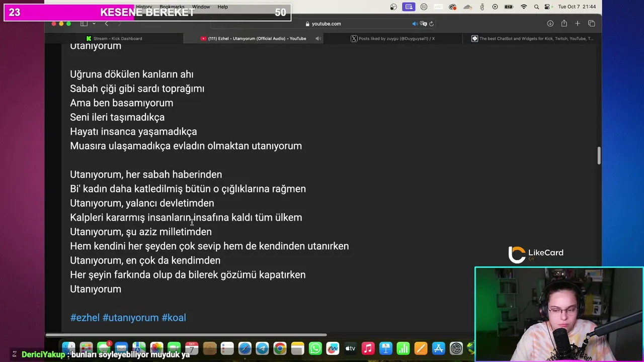The width and height of the screenshot is (644, 362).
Task: Open the best ChatBot and Widgets tab
Action: point(532,38)
